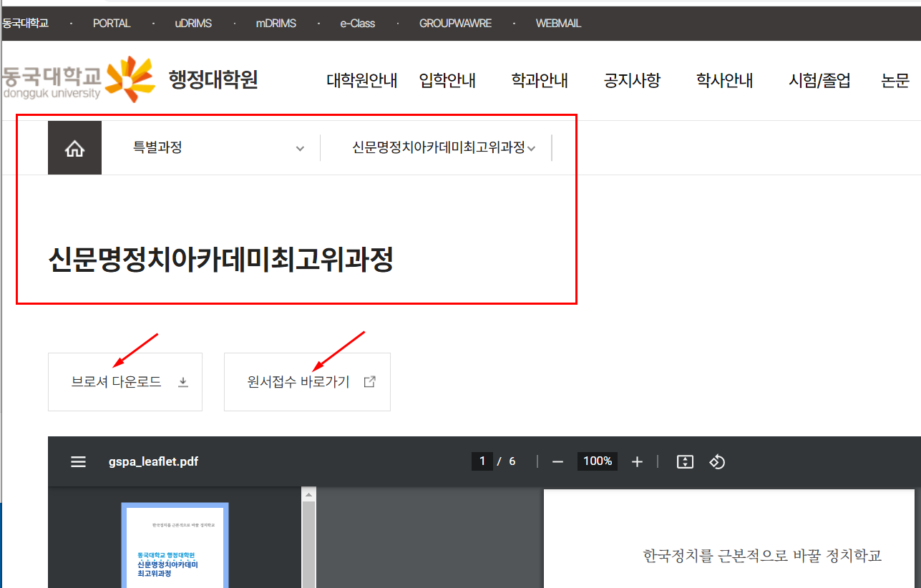The width and height of the screenshot is (921, 588).
Task: Click the Dongguk University sunburst logo
Action: (x=130, y=79)
